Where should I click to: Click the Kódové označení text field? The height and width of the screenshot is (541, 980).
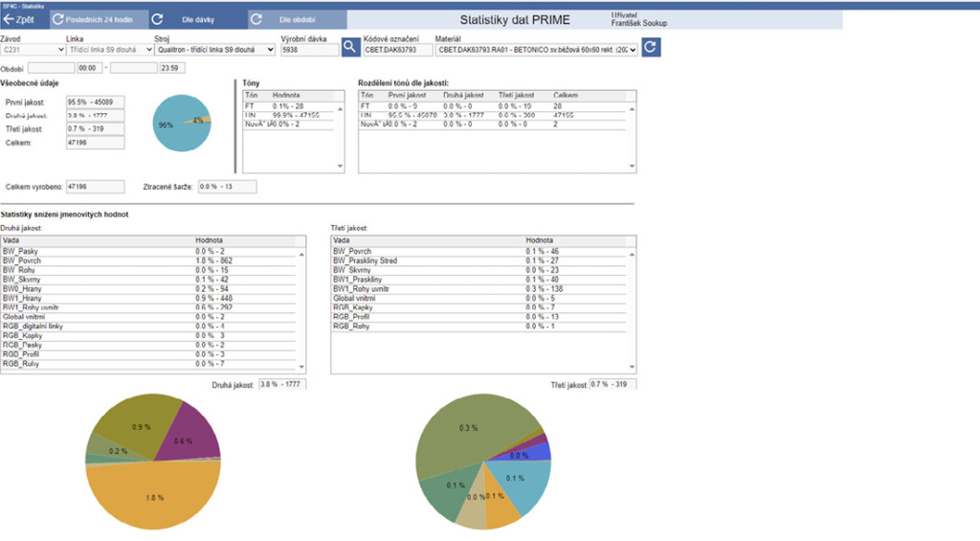pos(397,49)
